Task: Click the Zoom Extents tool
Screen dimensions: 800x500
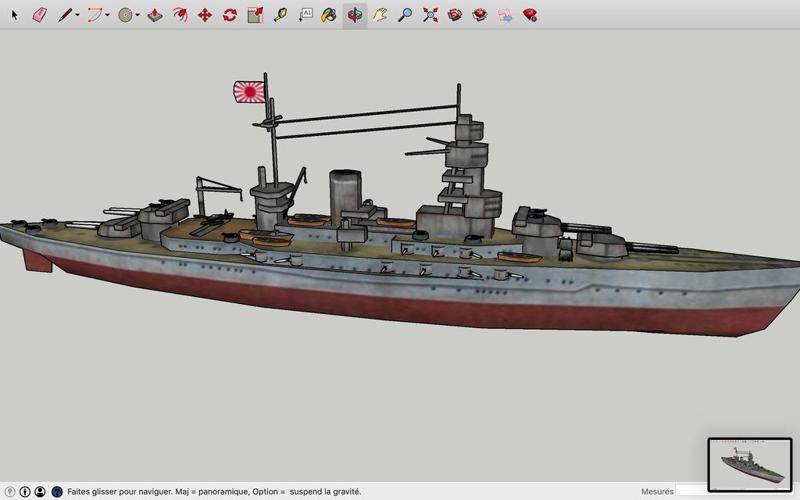Action: pyautogui.click(x=430, y=15)
